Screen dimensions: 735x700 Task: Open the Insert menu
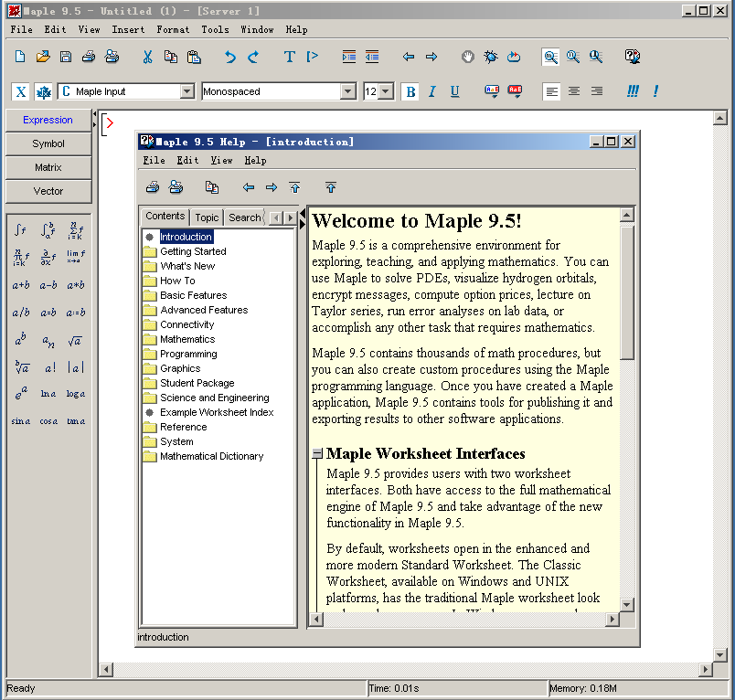click(x=128, y=29)
